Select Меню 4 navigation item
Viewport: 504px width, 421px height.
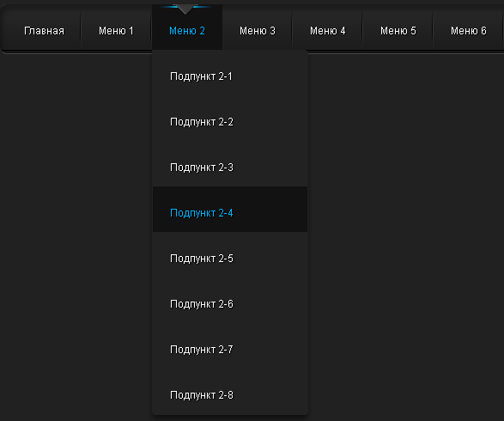[327, 31]
